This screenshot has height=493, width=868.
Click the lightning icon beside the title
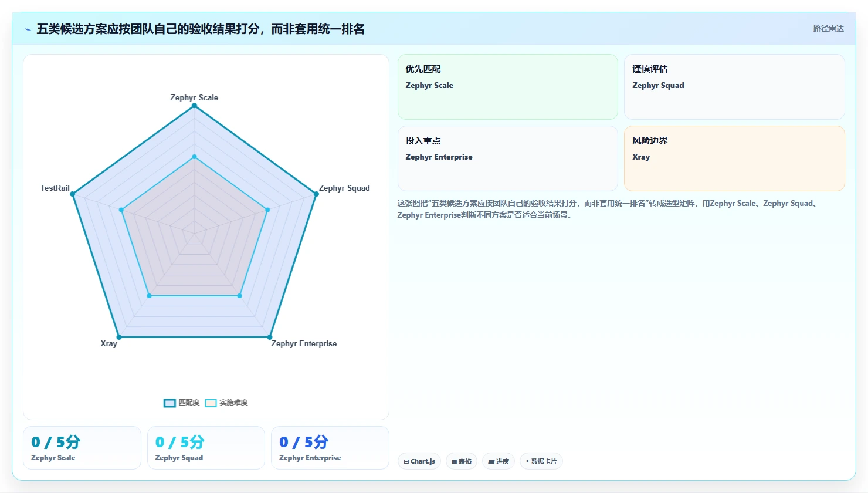click(28, 29)
